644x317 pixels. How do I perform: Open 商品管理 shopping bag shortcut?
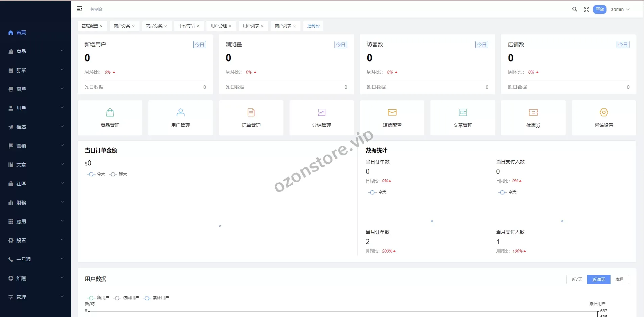coord(110,112)
